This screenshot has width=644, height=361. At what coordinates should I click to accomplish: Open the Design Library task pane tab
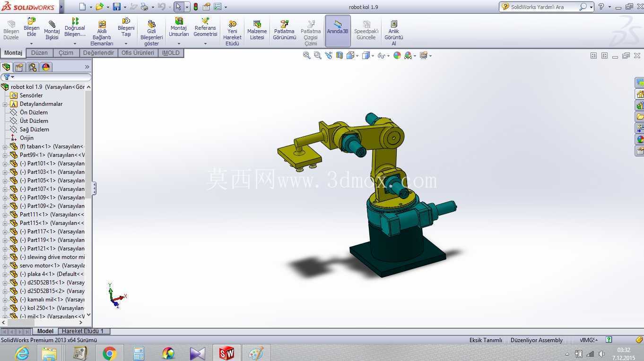coord(640,105)
